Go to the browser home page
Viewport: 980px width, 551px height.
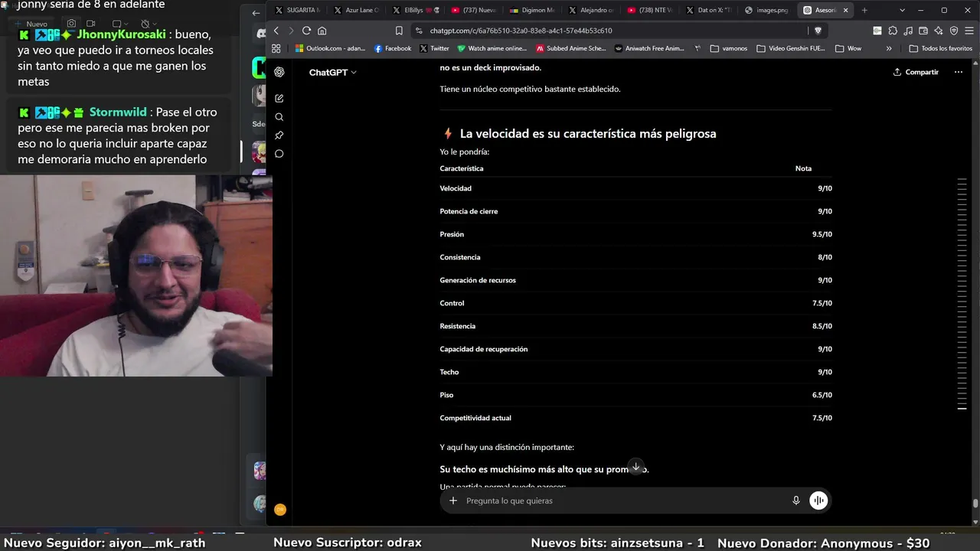coord(322,31)
